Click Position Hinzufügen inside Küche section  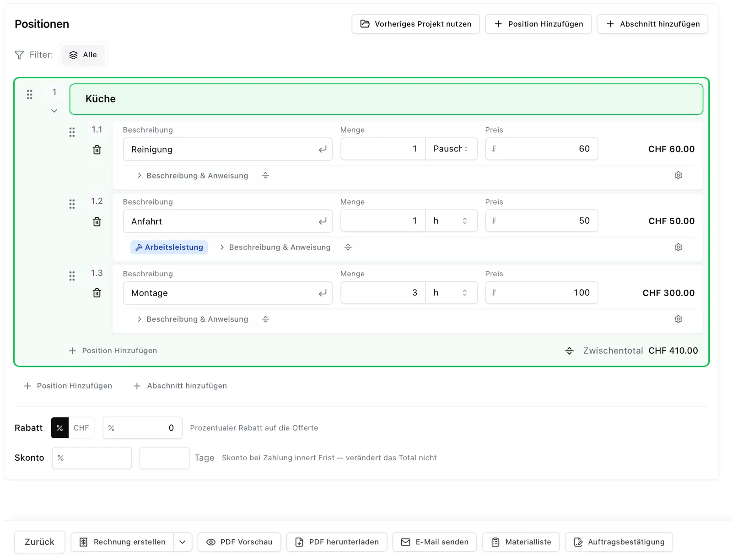coord(113,350)
